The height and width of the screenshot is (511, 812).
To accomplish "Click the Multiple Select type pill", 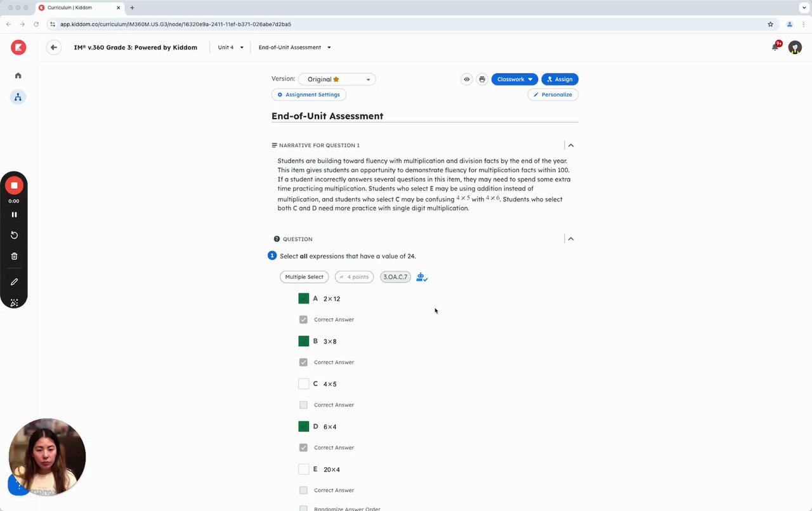I will 304,277.
